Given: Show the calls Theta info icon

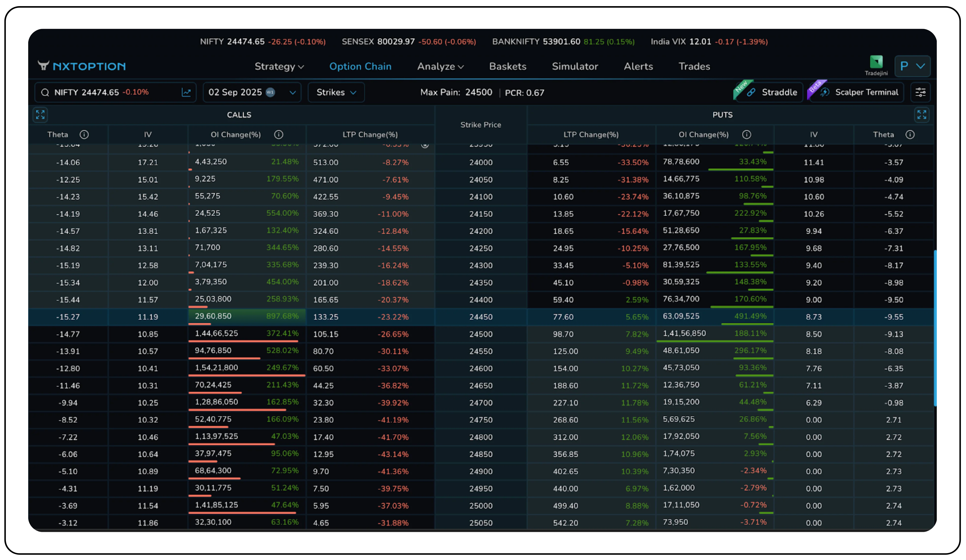Looking at the screenshot, I should point(84,135).
